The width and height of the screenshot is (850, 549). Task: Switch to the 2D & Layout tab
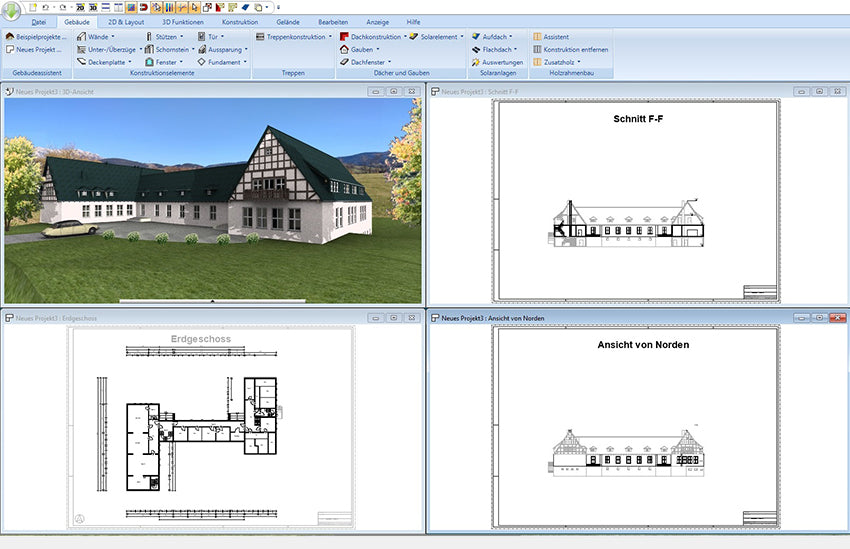pyautogui.click(x=124, y=21)
